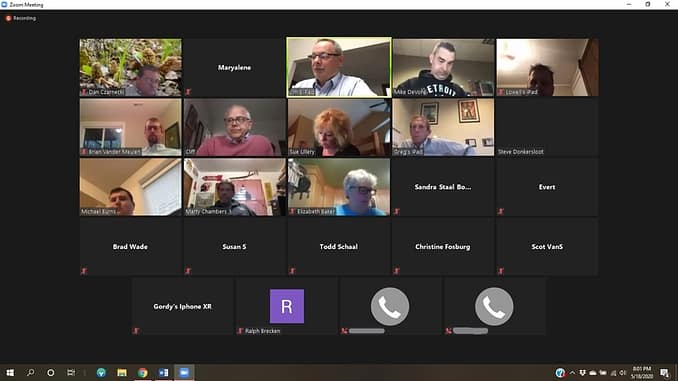Open taskbar search magnifier

point(30,372)
